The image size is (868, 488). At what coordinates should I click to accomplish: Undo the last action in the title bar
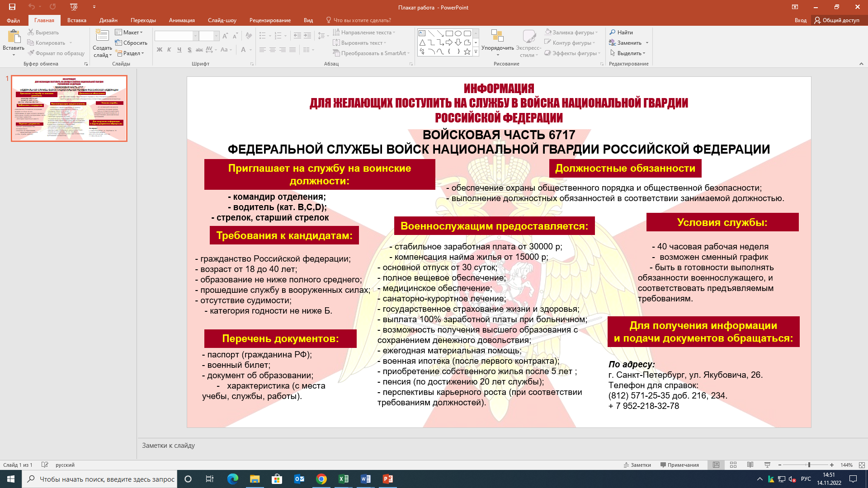(31, 7)
